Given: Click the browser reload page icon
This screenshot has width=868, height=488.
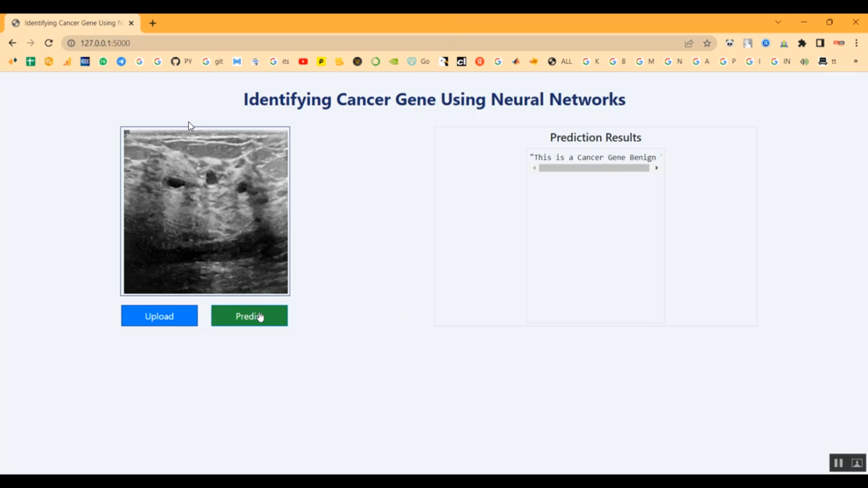Looking at the screenshot, I should click(x=49, y=43).
